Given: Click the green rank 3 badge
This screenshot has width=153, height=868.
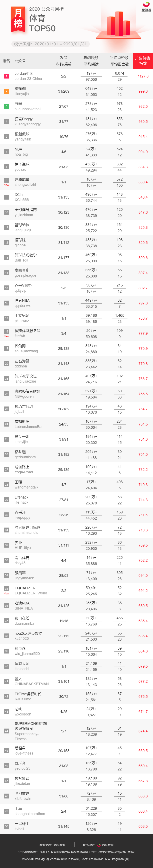Looking at the screenshot, I should point(6,107).
